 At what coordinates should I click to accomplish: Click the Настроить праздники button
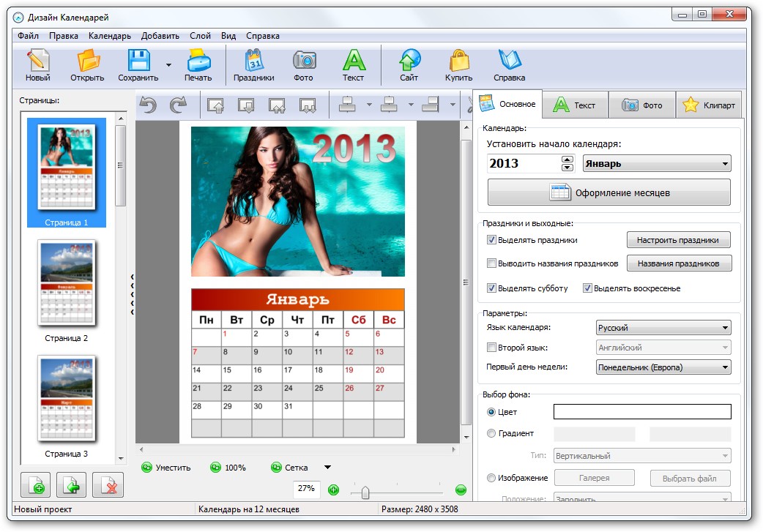[678, 240]
